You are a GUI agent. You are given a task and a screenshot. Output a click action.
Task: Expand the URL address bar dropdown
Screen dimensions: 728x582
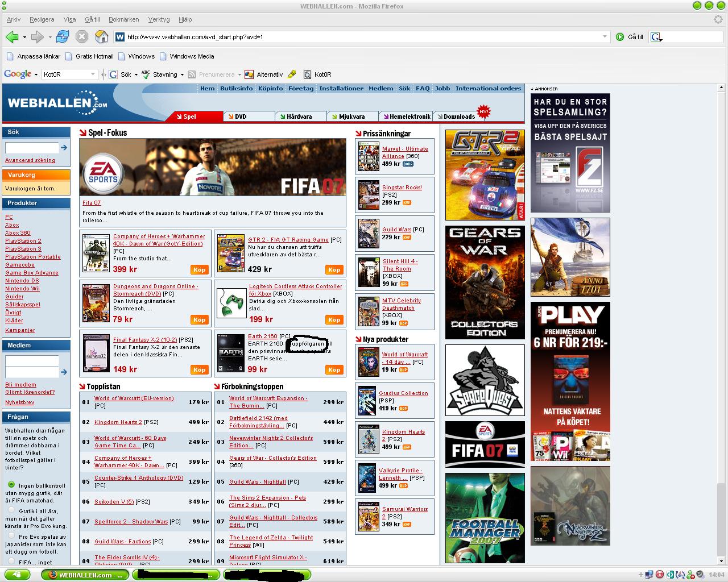(605, 37)
